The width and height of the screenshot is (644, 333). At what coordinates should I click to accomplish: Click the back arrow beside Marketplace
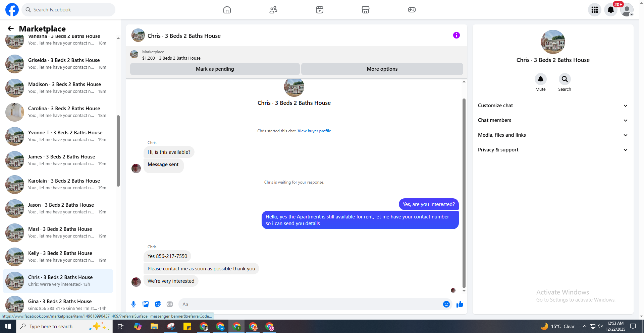coord(11,28)
